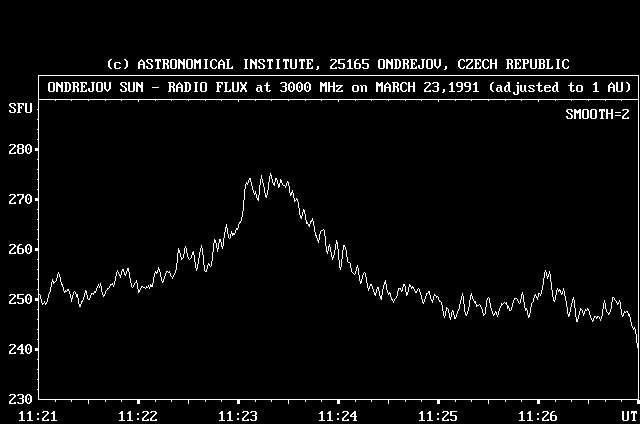The width and height of the screenshot is (640, 424).
Task: Click the copyright Astronomical Institute Ondrejov text
Action: pyautogui.click(x=338, y=64)
